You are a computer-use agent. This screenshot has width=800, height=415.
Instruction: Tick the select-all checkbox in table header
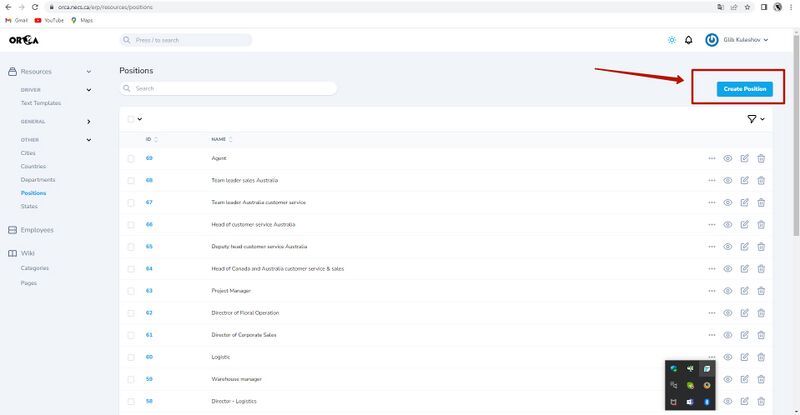pos(131,119)
